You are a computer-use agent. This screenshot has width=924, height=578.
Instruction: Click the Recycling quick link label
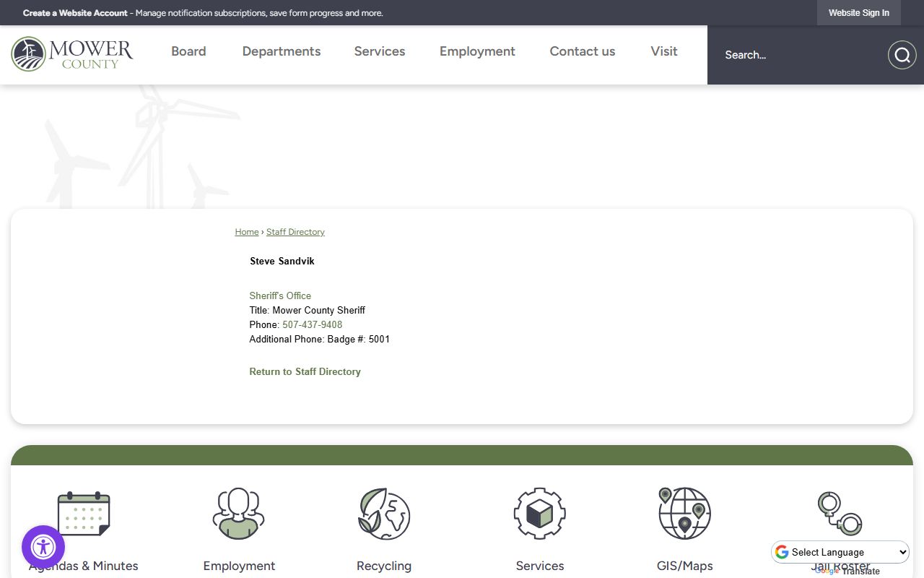pos(384,566)
